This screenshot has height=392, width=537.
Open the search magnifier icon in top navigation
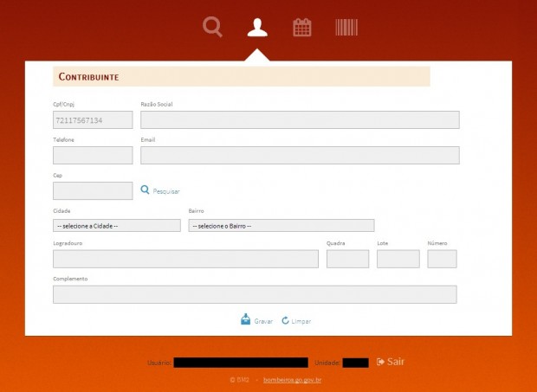click(212, 28)
